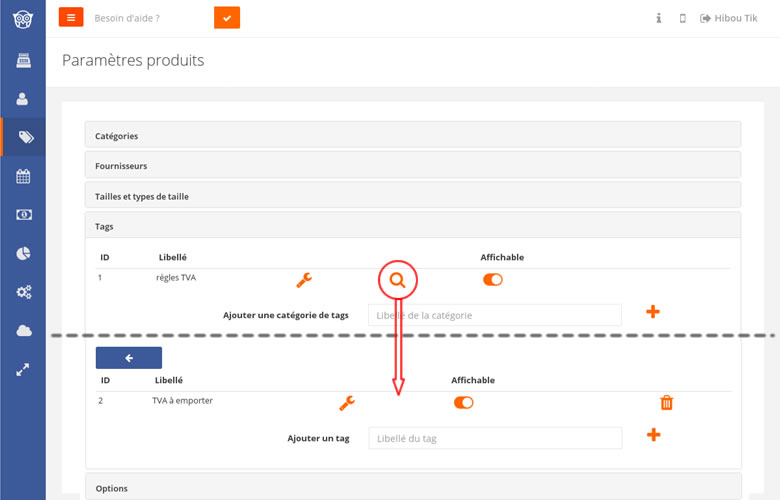Image resolution: width=780 pixels, height=500 pixels.
Task: Toggle Affichable switch for TVA à emporter
Action: 464,402
